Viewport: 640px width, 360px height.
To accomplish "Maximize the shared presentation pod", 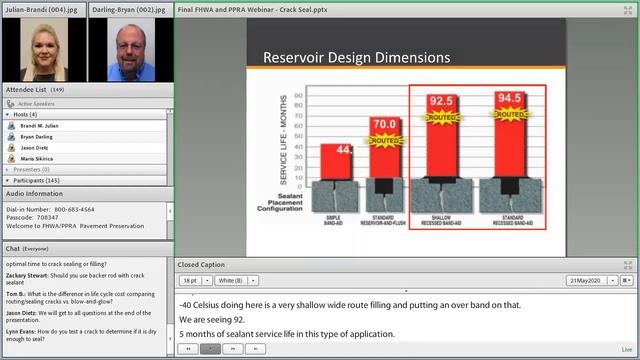I will coord(628,11).
